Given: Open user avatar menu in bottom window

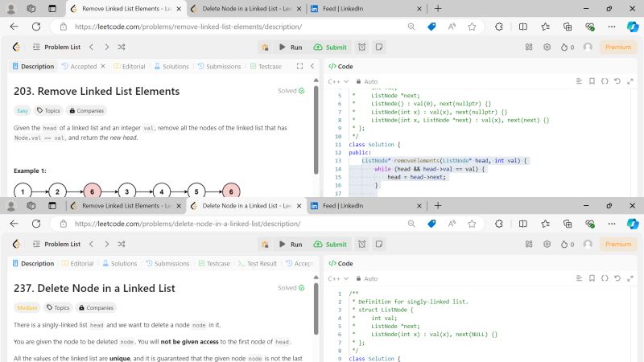Looking at the screenshot, I should [x=588, y=245].
